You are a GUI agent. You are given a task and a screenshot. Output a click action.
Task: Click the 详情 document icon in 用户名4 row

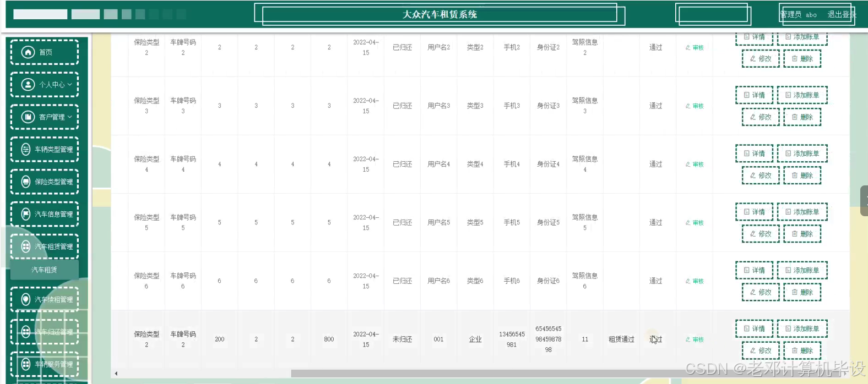point(747,153)
